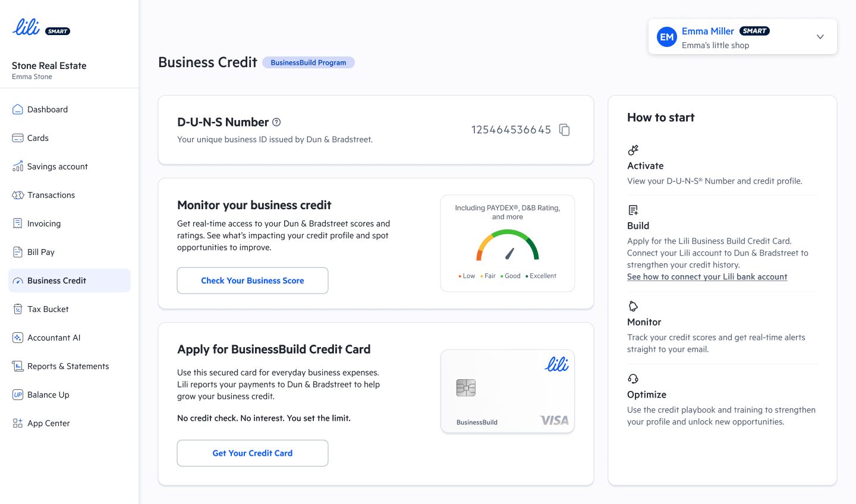Click the Tax Bucket icon
856x504 pixels.
click(x=18, y=309)
